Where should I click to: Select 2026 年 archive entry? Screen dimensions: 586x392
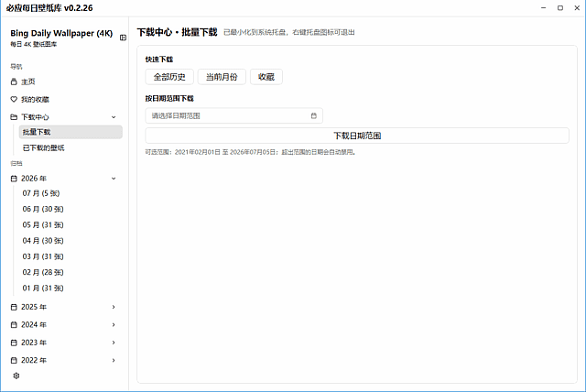tap(34, 179)
